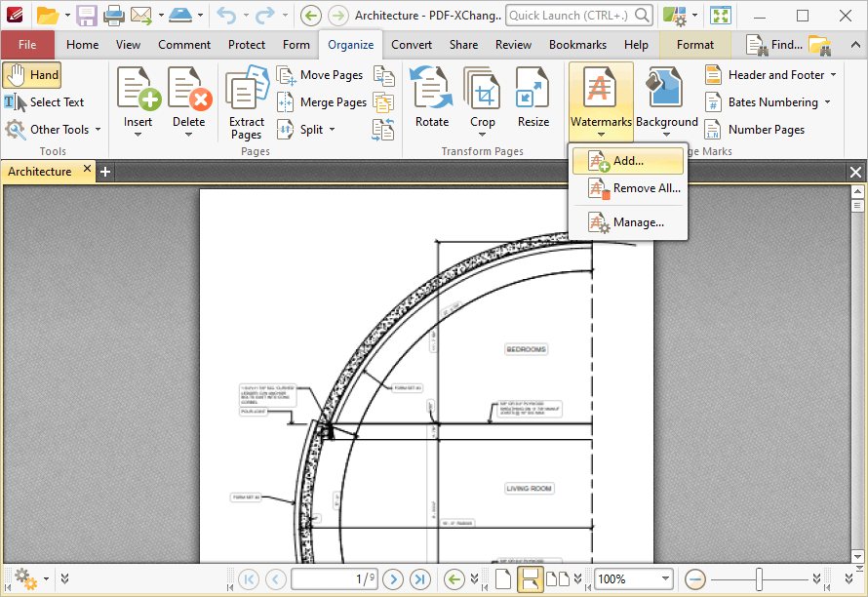
Task: Click the zoom slider handle
Action: coord(759,578)
